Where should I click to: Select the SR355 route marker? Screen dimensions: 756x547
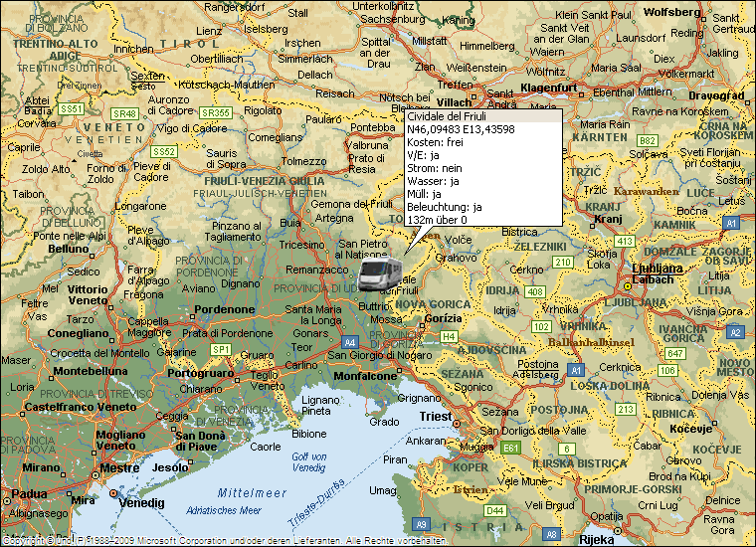tap(215, 112)
